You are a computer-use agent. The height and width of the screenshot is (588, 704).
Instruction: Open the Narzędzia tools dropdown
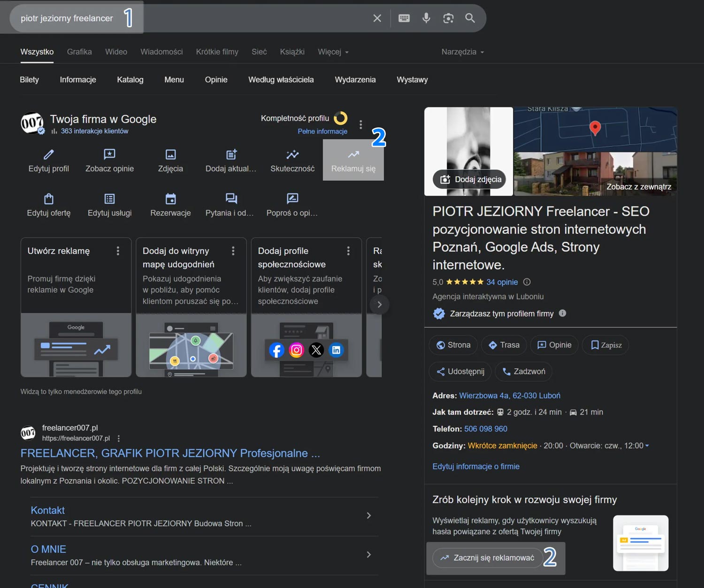(462, 52)
